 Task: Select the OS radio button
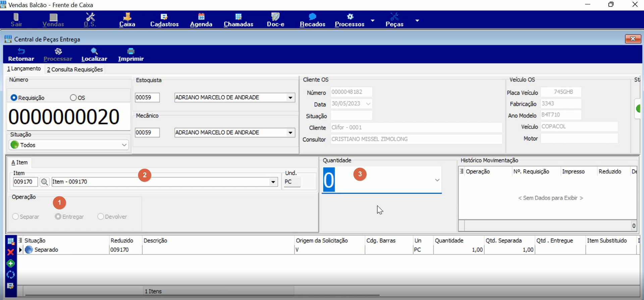point(73,98)
